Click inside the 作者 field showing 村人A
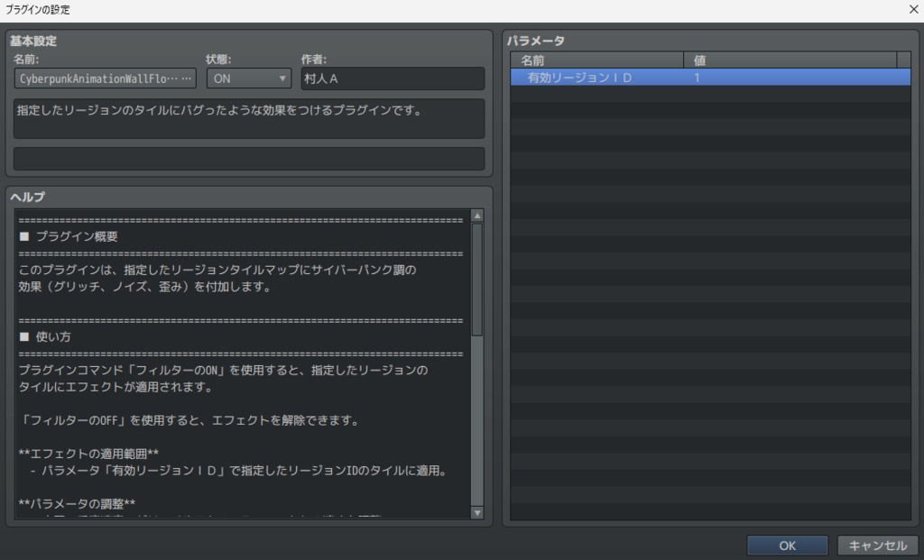The width and height of the screenshot is (924, 560). click(x=392, y=78)
